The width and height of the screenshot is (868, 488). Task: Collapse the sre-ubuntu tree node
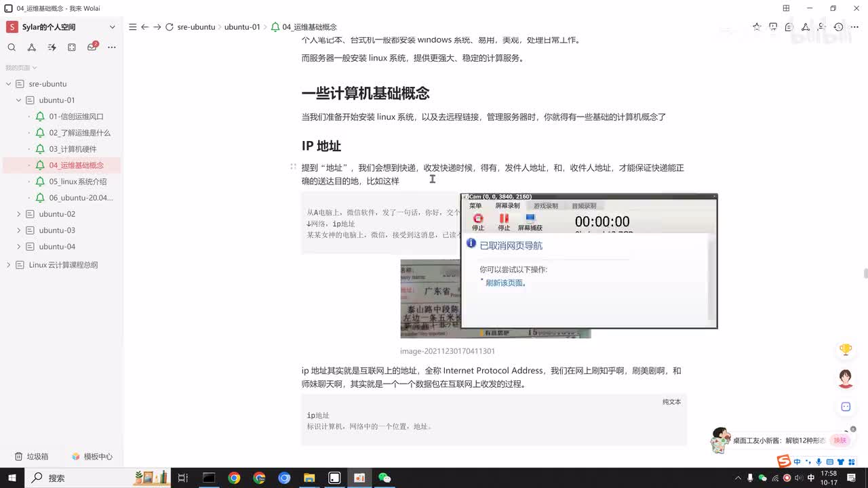click(x=9, y=84)
